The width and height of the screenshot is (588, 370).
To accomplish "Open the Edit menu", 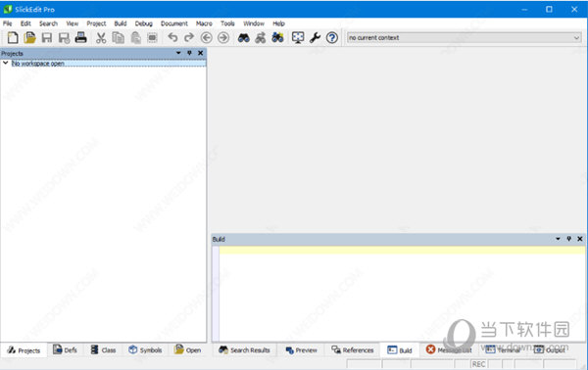I will coord(25,23).
